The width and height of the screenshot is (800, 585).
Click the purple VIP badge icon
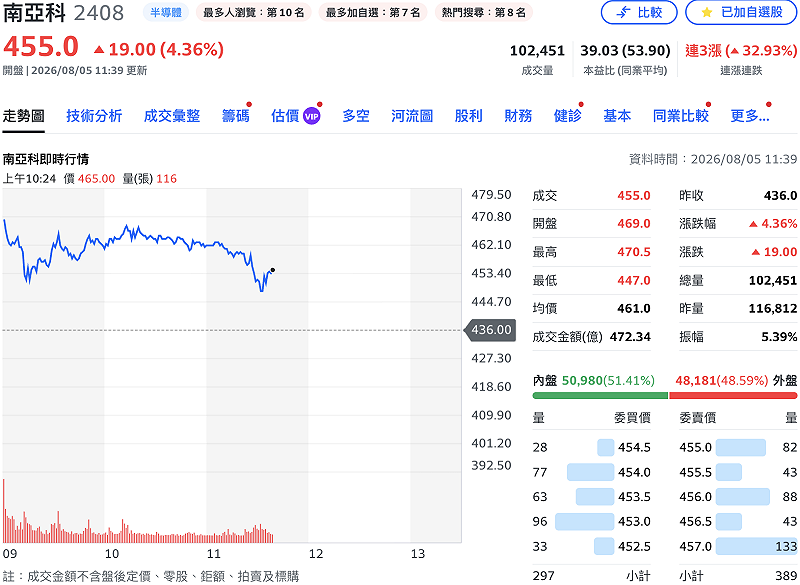(x=312, y=116)
